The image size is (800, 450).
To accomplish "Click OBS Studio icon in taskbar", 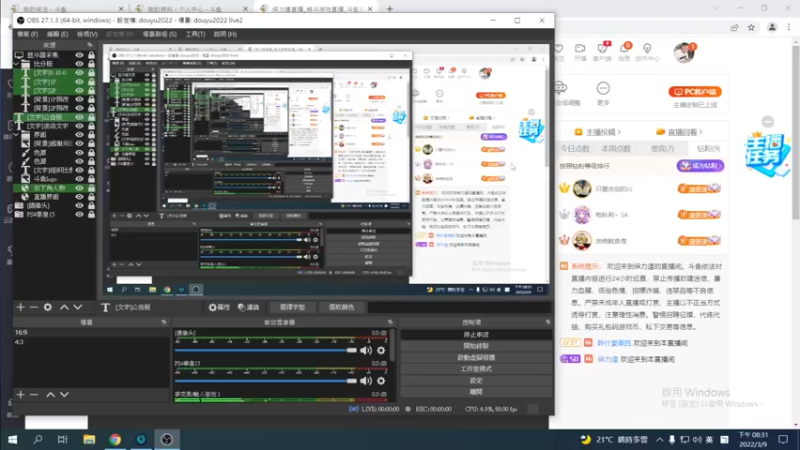I will (x=167, y=439).
